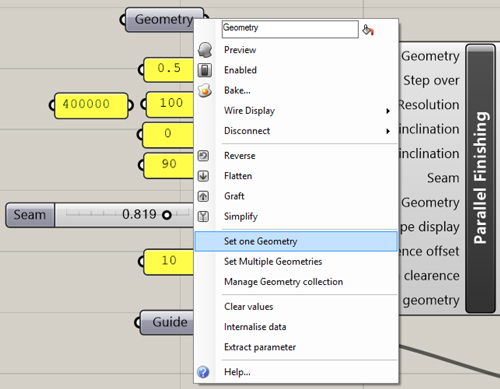500x389 pixels.
Task: Click the yellow panel showing 0
Action: [168, 134]
